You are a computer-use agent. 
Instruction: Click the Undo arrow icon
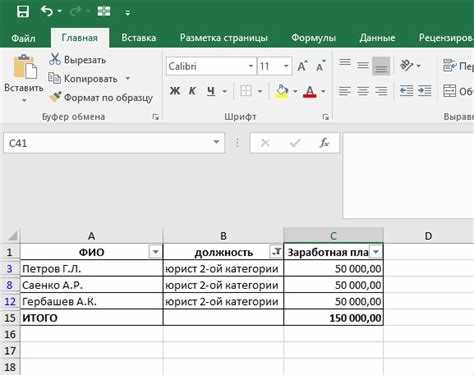coord(47,11)
